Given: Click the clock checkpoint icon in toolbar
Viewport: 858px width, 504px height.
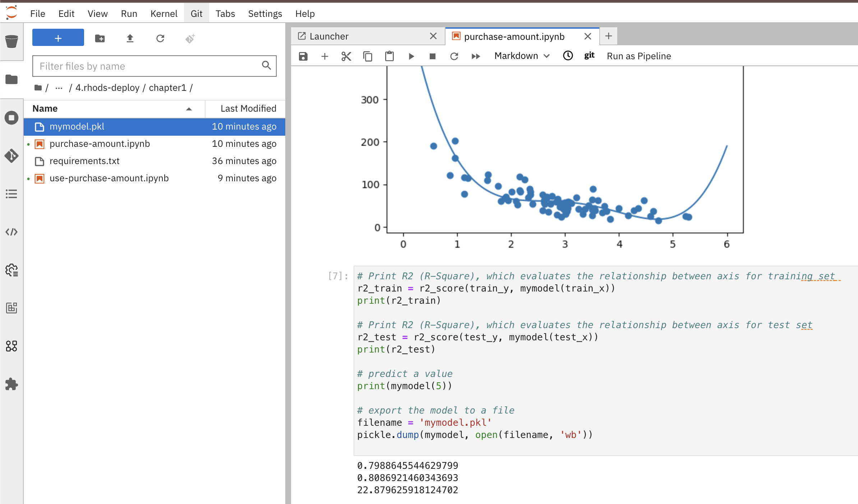Looking at the screenshot, I should [568, 56].
